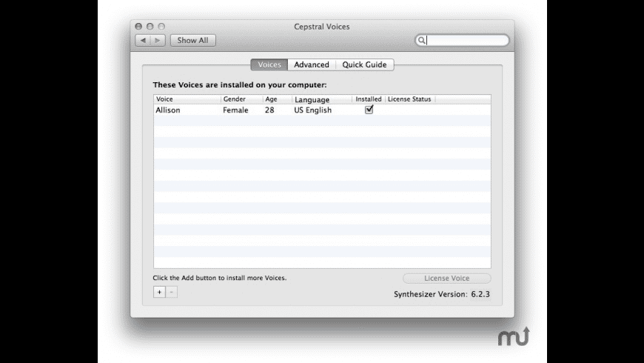Open the Quick Guide tab
Viewport: 644px width, 363px height.
click(364, 64)
